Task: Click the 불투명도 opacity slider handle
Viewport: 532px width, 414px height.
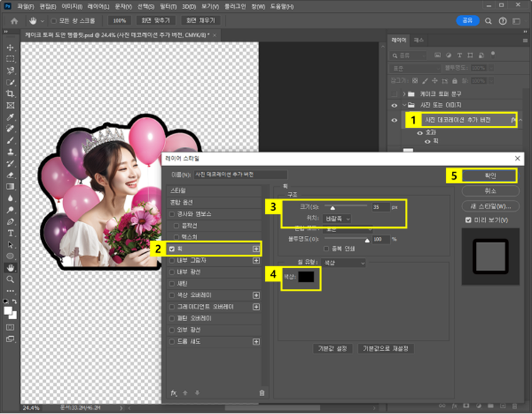Action: pyautogui.click(x=367, y=241)
